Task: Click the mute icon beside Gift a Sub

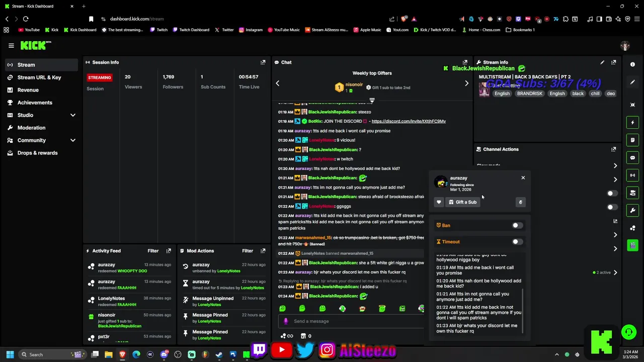Action: pyautogui.click(x=521, y=202)
